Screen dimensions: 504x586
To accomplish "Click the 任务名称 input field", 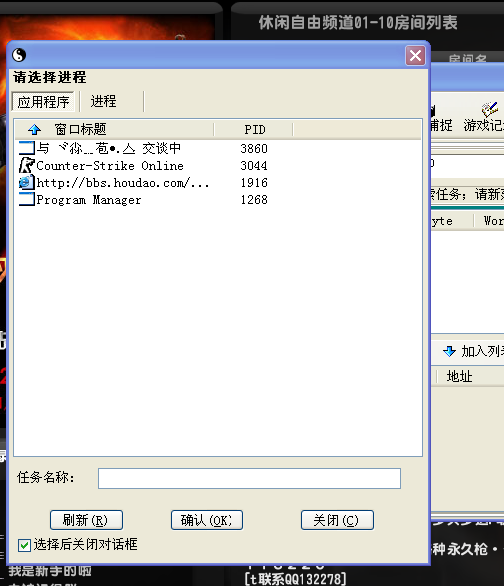I will pyautogui.click(x=249, y=478).
